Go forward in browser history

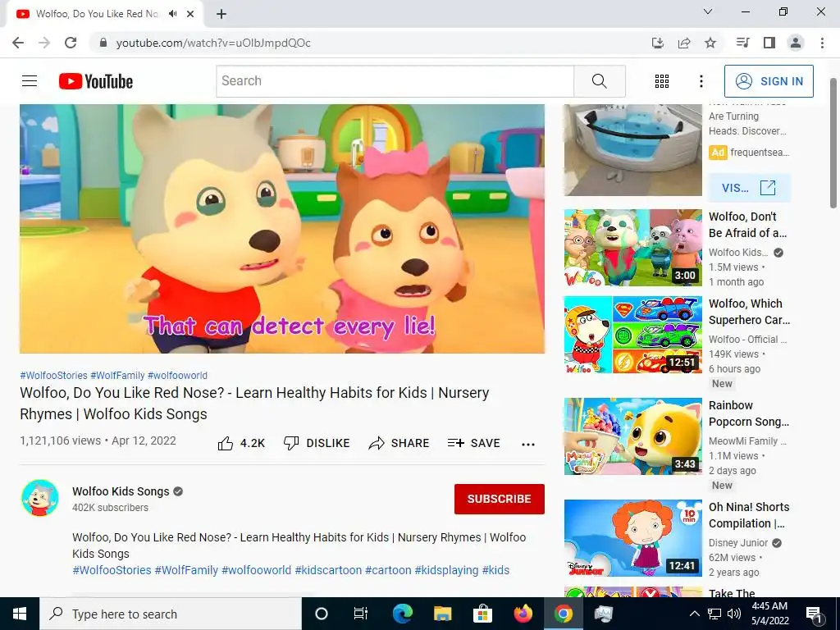44,43
